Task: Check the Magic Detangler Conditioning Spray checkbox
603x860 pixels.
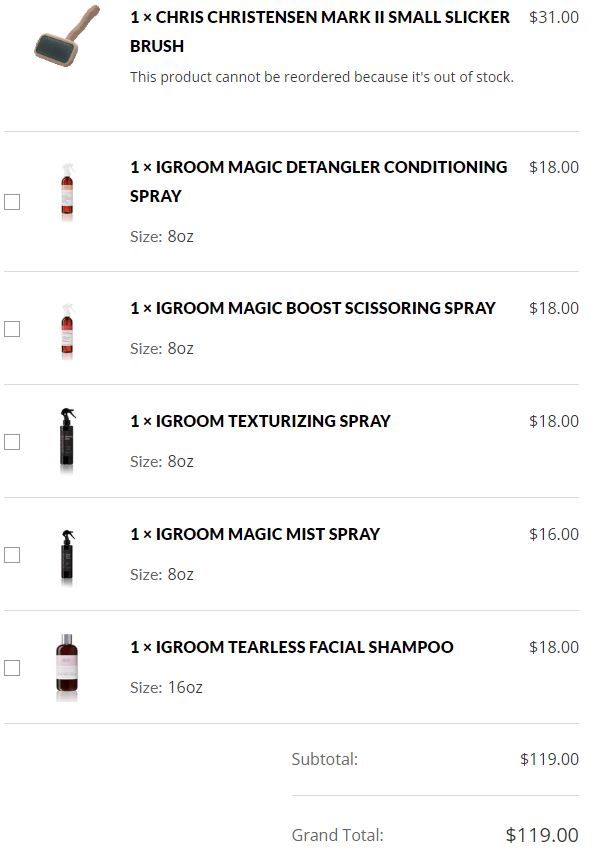Action: pyautogui.click(x=12, y=202)
